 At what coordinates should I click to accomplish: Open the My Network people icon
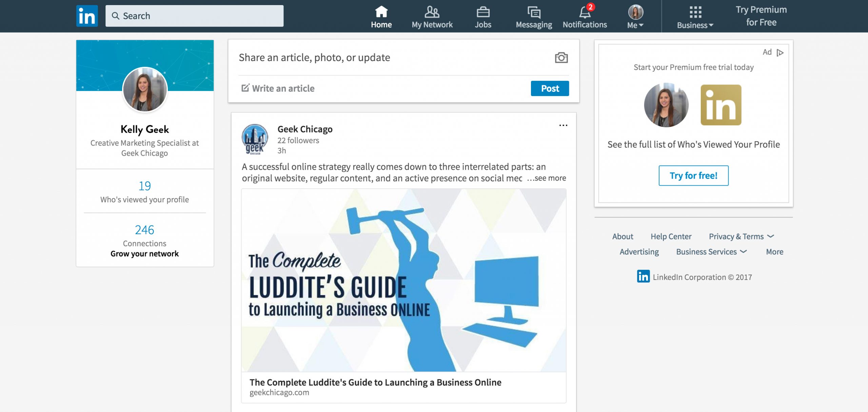pos(432,12)
